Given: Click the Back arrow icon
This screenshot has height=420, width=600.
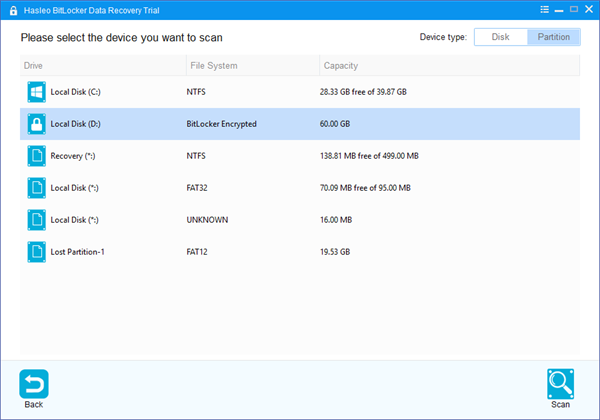Looking at the screenshot, I should tap(34, 384).
